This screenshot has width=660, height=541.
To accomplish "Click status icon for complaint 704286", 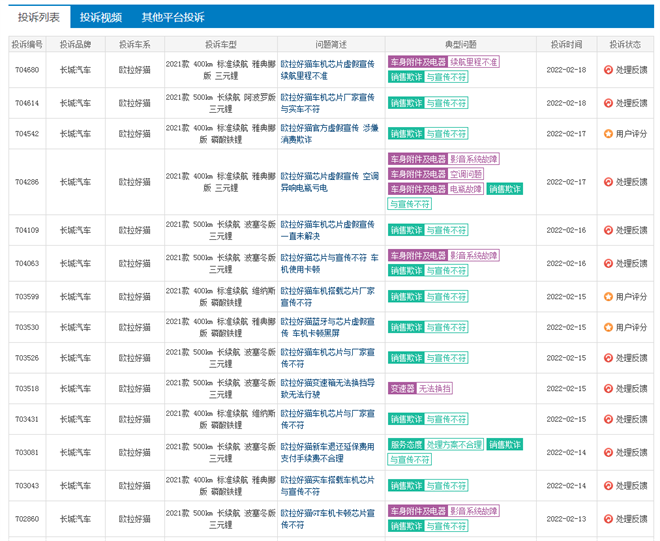I will click(x=608, y=182).
